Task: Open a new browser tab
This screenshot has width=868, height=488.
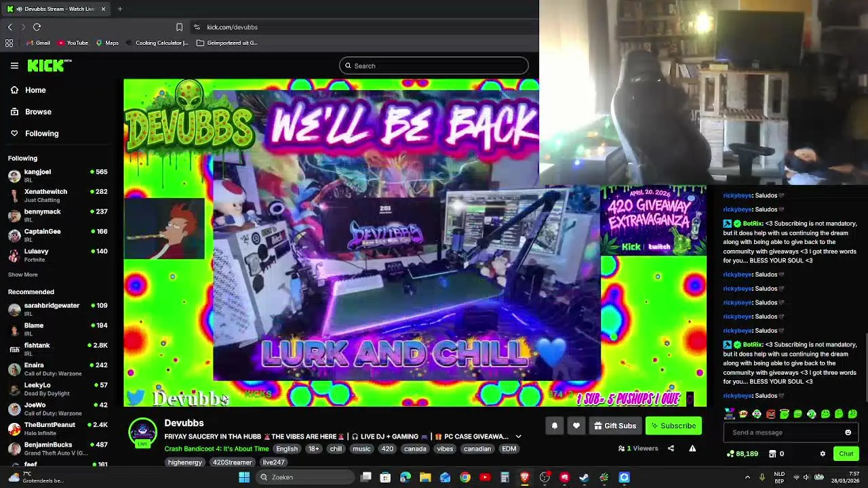Action: [119, 9]
